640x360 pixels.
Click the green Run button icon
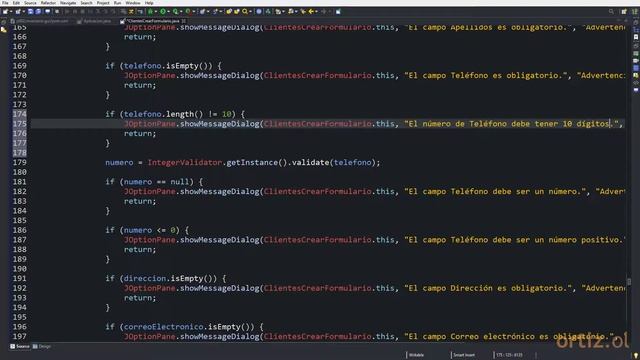(163, 11)
